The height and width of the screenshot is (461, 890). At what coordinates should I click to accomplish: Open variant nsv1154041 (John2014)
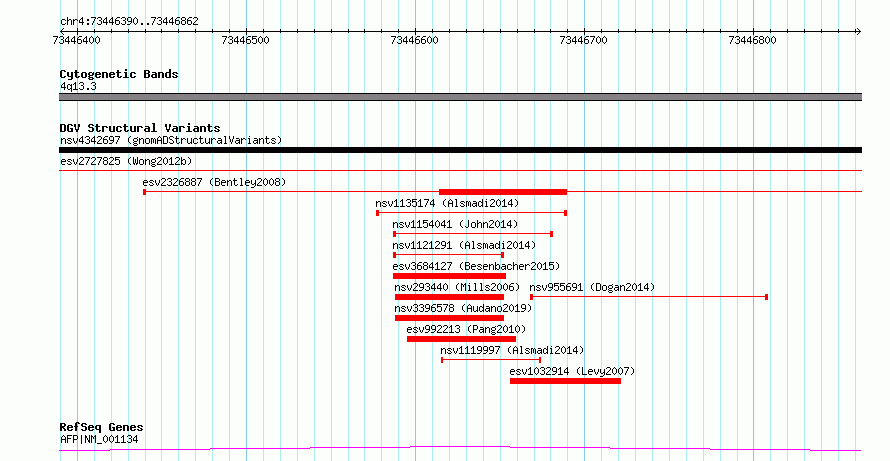tap(455, 224)
